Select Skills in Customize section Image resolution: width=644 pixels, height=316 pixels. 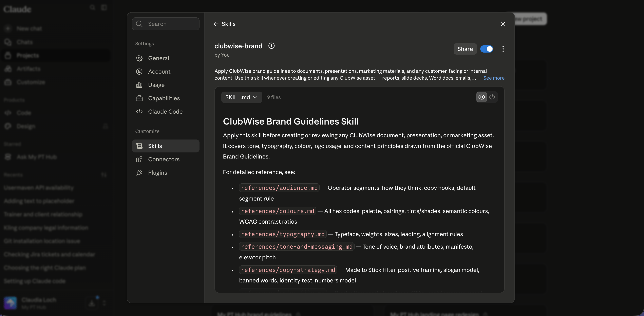coord(166,146)
